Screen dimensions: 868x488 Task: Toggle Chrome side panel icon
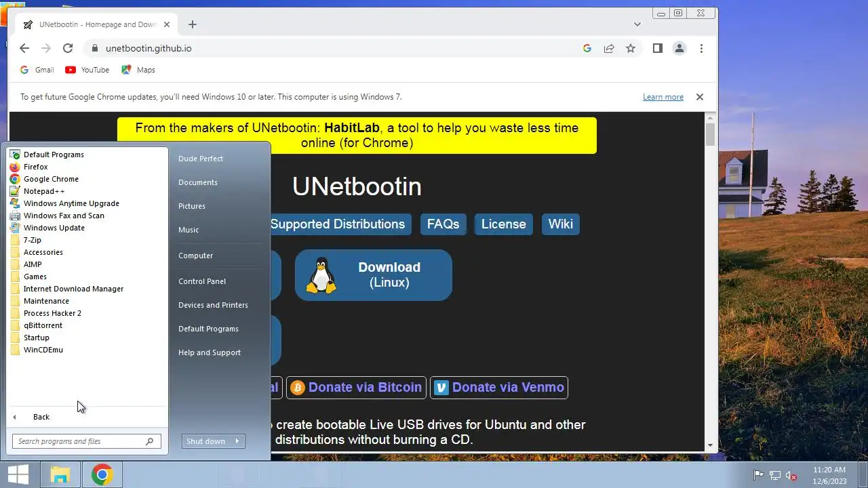coord(657,48)
